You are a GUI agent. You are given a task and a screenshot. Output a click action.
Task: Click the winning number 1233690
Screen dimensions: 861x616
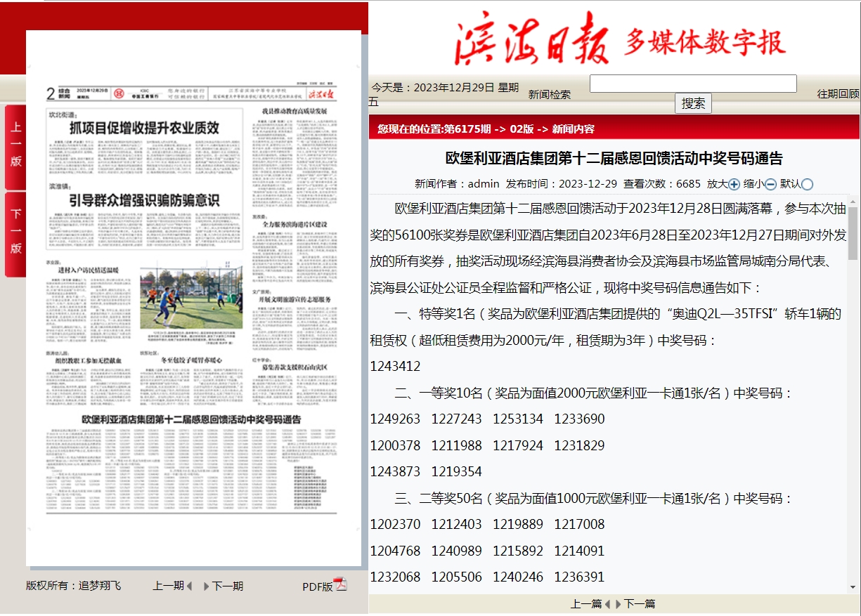(579, 419)
